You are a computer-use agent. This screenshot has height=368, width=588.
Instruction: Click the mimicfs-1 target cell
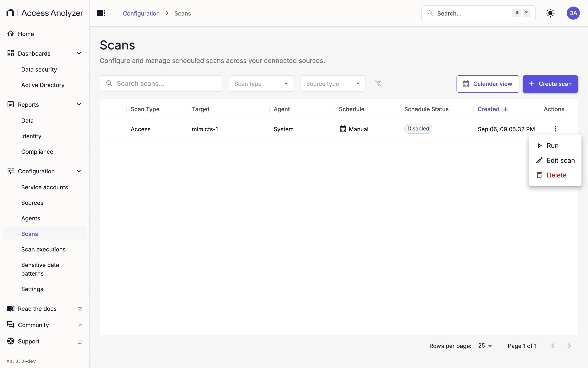coord(205,129)
